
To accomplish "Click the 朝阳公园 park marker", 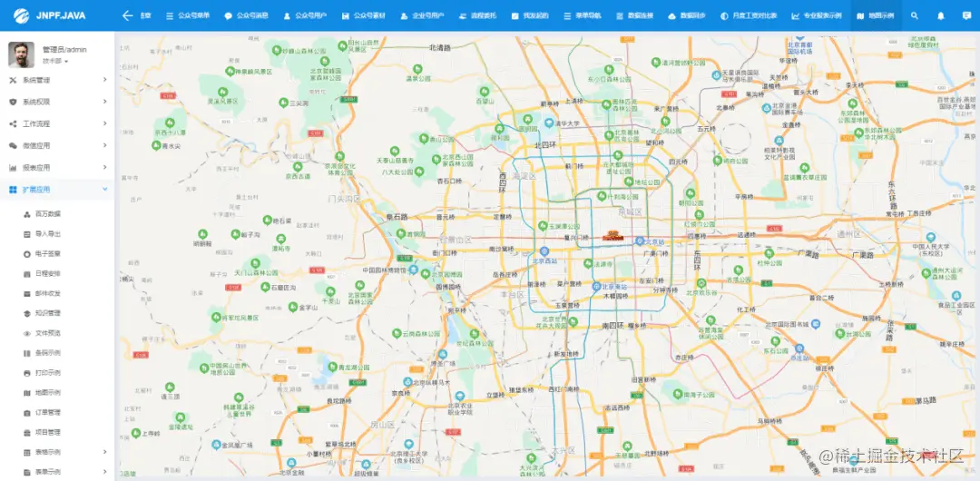I will coord(691,193).
